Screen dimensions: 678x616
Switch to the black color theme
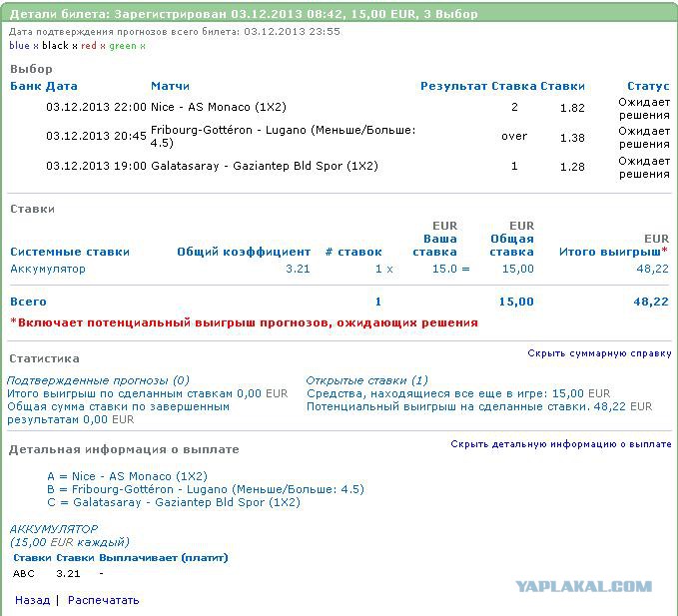(x=55, y=46)
